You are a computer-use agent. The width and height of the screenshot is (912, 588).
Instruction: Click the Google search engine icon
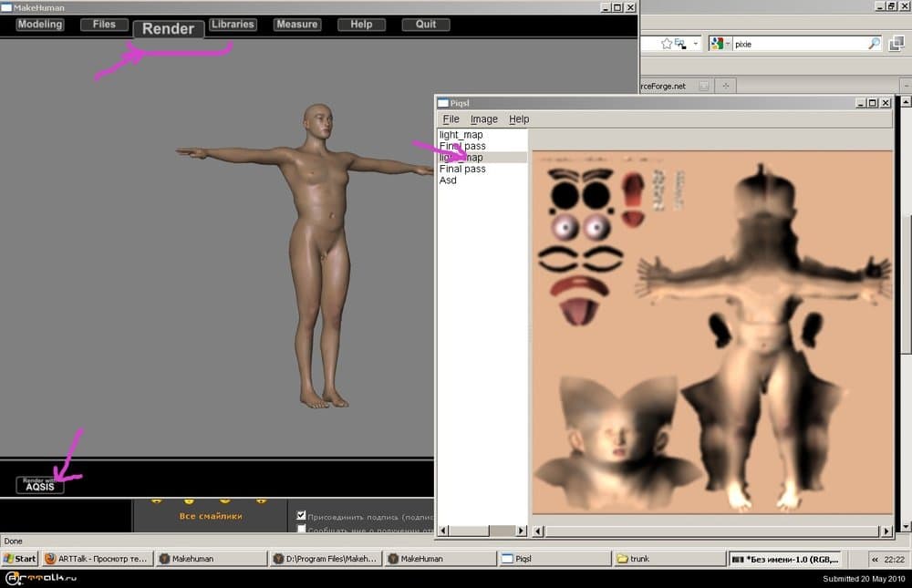click(717, 42)
